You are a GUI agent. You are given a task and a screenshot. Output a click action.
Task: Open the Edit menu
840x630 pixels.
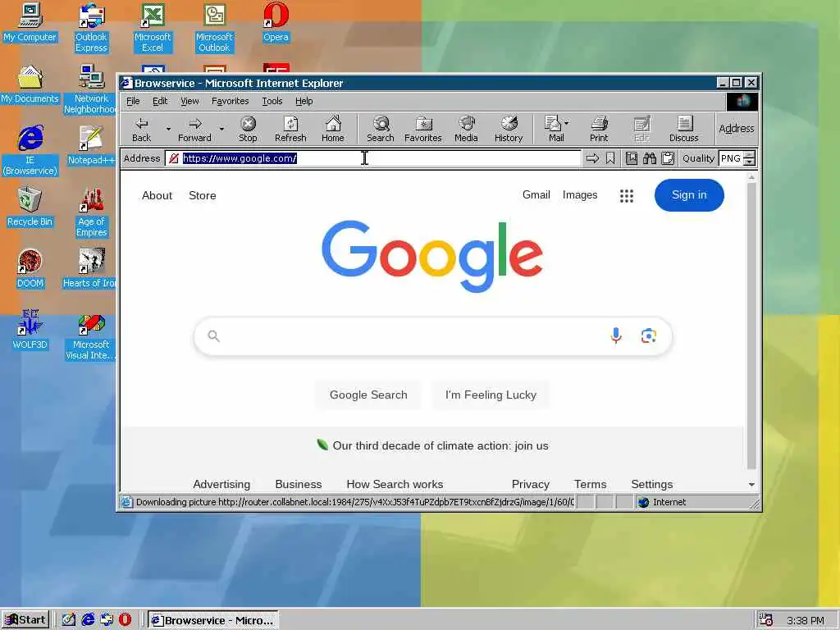click(x=160, y=101)
